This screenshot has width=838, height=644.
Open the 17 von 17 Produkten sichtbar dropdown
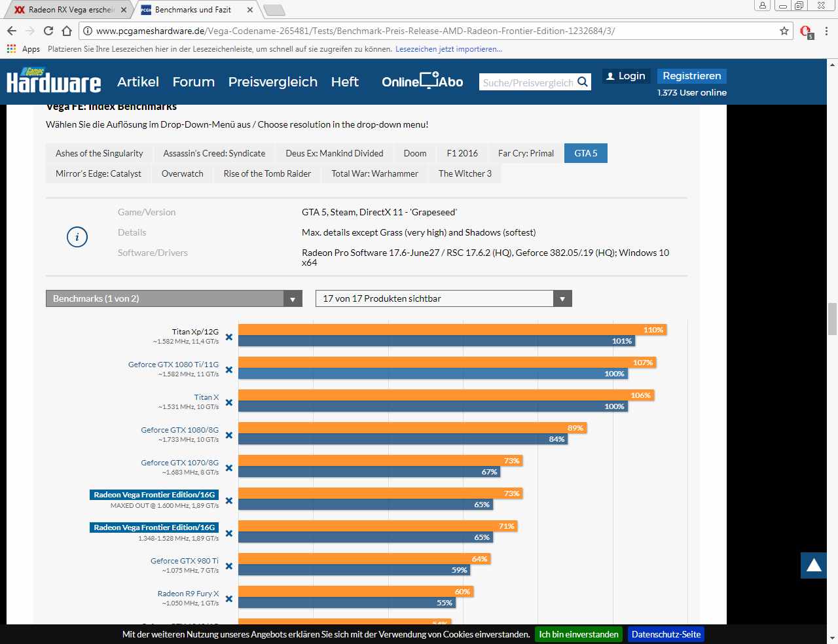(x=444, y=298)
